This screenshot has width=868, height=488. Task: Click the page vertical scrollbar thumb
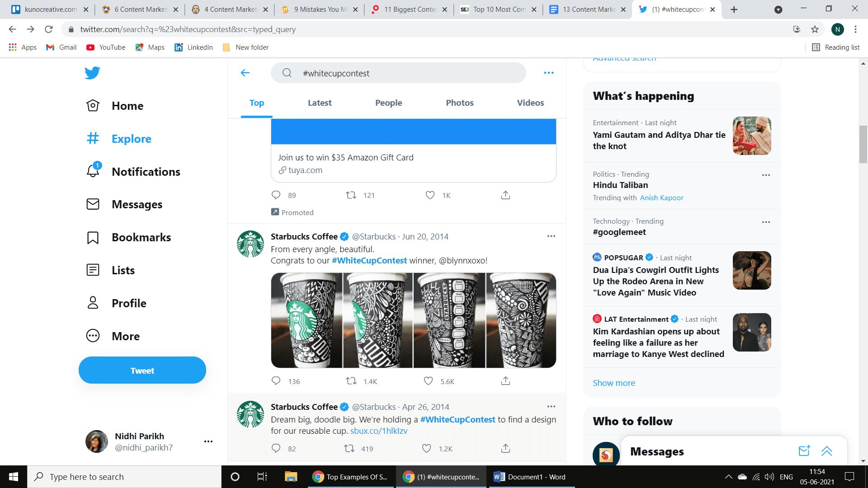tap(863, 145)
